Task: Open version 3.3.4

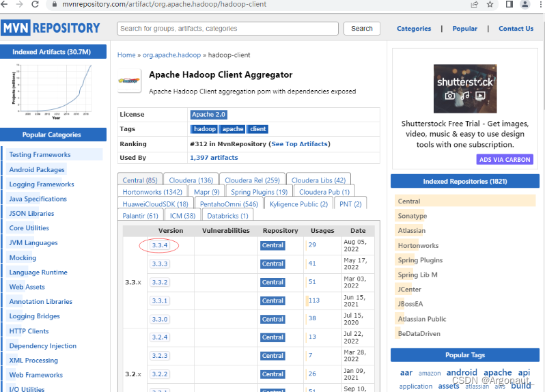Action: [x=160, y=245]
